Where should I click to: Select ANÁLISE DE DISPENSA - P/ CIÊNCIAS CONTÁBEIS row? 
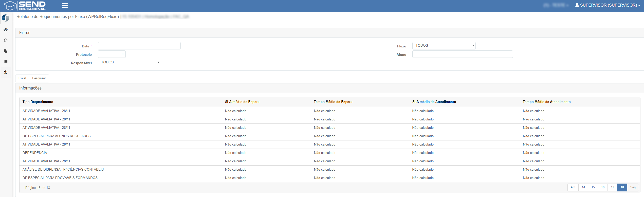pos(330,170)
